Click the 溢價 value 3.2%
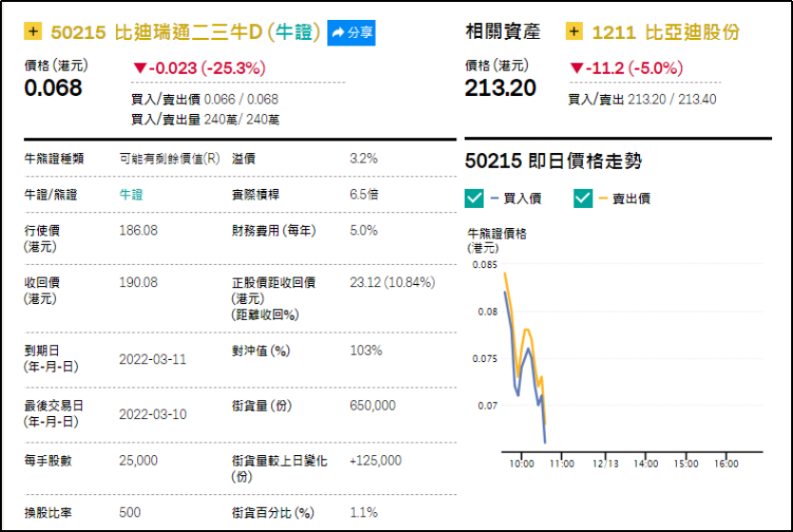The width and height of the screenshot is (793, 532). point(363,159)
